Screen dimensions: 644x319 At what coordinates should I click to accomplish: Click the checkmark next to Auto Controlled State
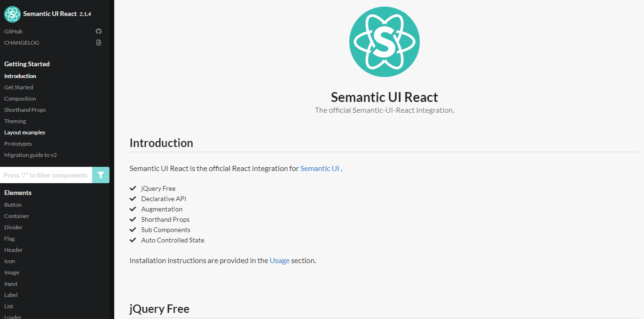click(133, 240)
